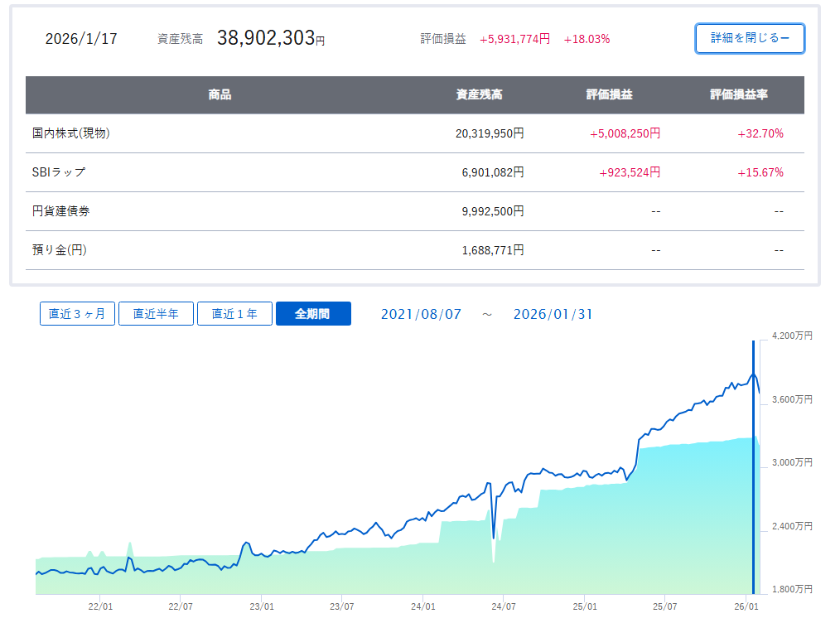
Task: Click the end date 2026/01/31
Action: click(x=553, y=314)
